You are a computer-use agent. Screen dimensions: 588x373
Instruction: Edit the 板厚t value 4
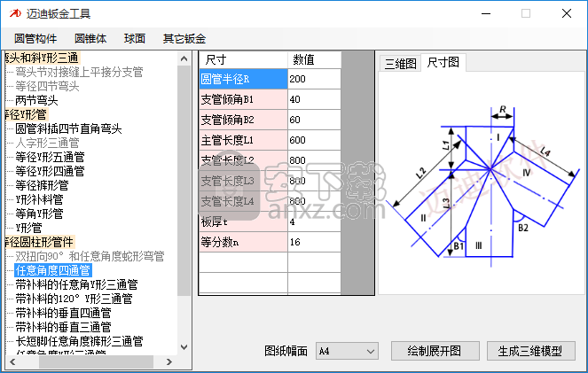tap(314, 221)
